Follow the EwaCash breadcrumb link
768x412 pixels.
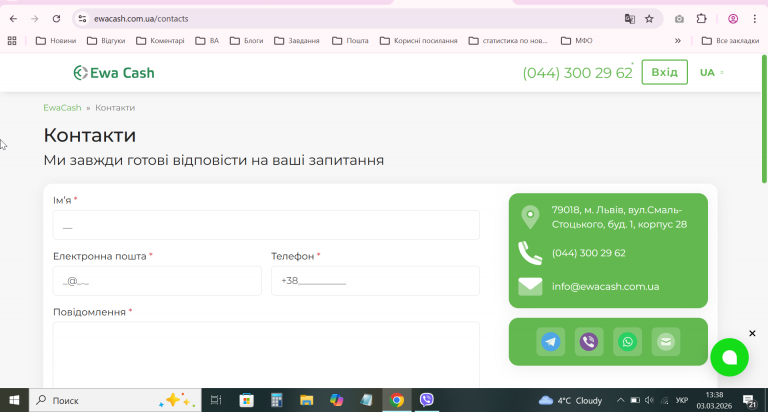pyautogui.click(x=62, y=108)
